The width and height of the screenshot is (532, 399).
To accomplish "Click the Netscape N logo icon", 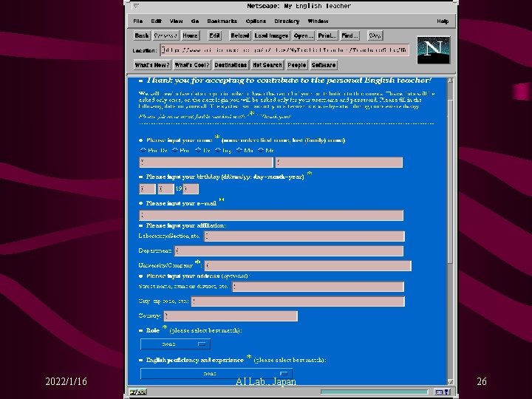I will (433, 50).
